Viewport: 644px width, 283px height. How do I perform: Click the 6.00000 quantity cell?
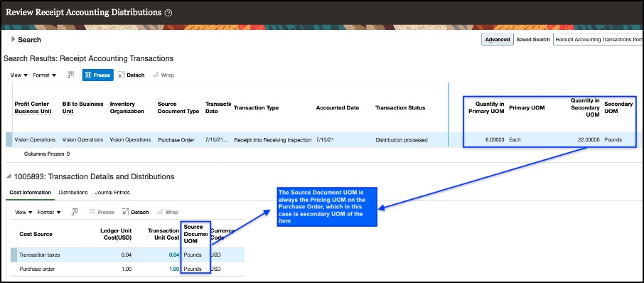(495, 139)
